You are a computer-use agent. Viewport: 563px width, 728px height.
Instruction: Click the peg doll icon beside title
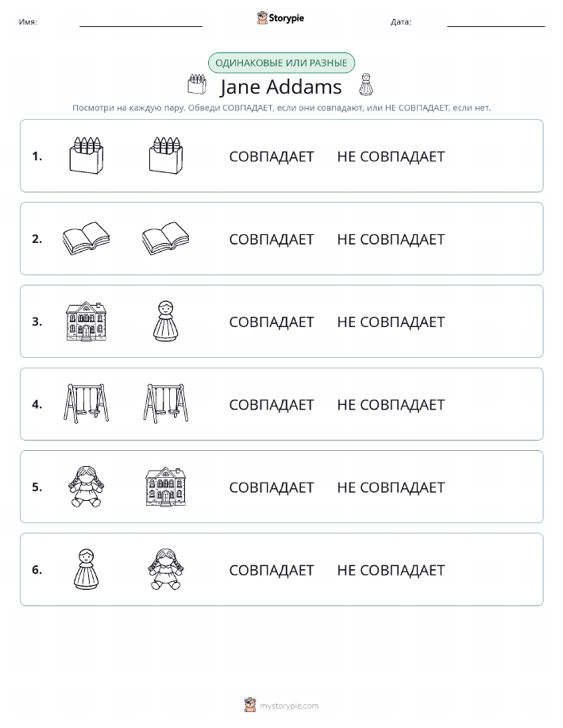click(x=366, y=84)
